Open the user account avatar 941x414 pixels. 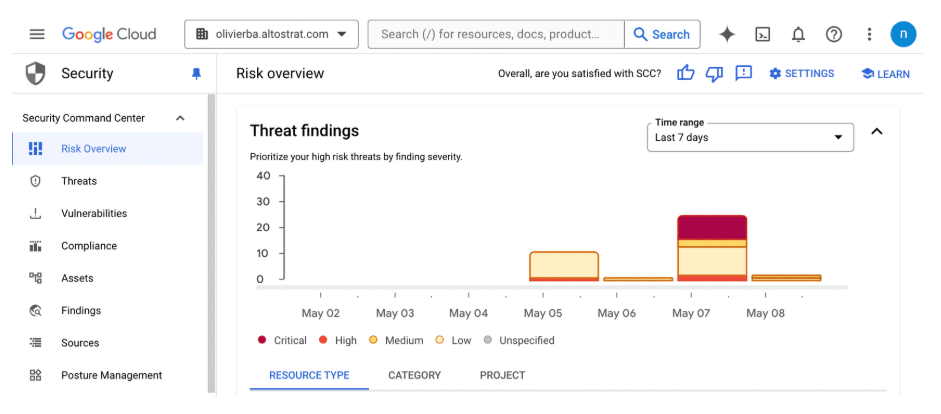pyautogui.click(x=903, y=34)
